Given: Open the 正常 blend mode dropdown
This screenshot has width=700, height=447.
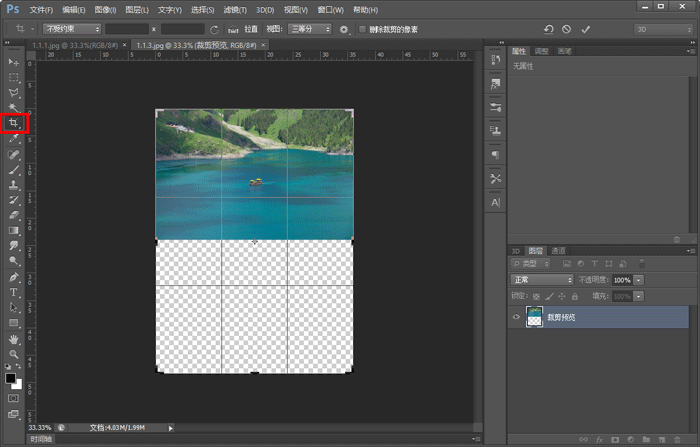Looking at the screenshot, I should pyautogui.click(x=542, y=280).
